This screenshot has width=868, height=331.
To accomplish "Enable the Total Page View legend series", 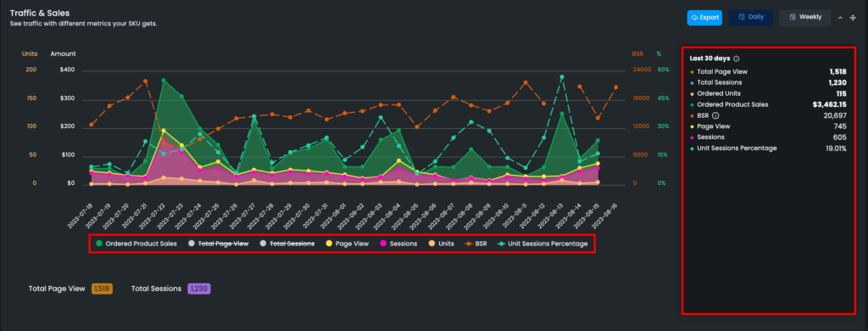I will point(219,244).
